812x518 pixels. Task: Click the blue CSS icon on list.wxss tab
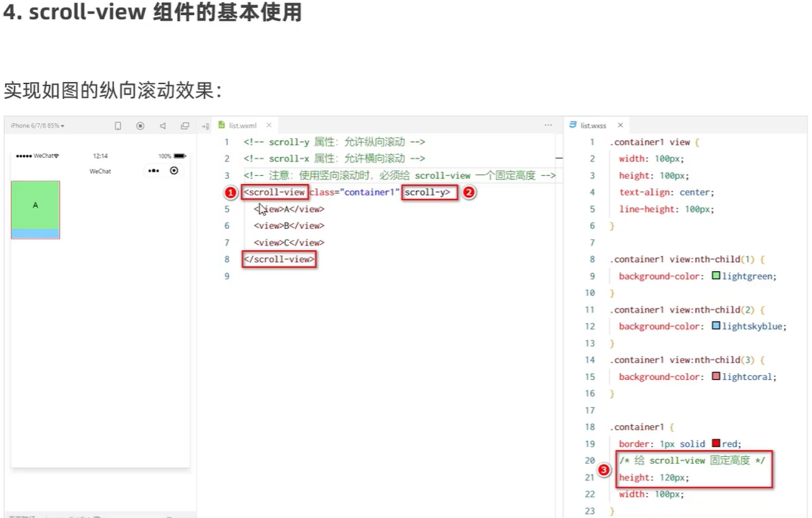[572, 125]
